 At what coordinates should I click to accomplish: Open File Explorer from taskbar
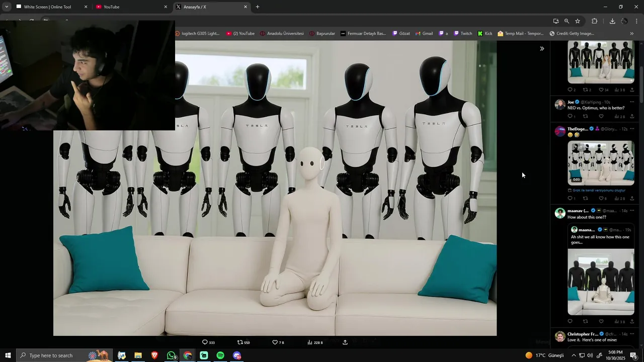pos(138,355)
